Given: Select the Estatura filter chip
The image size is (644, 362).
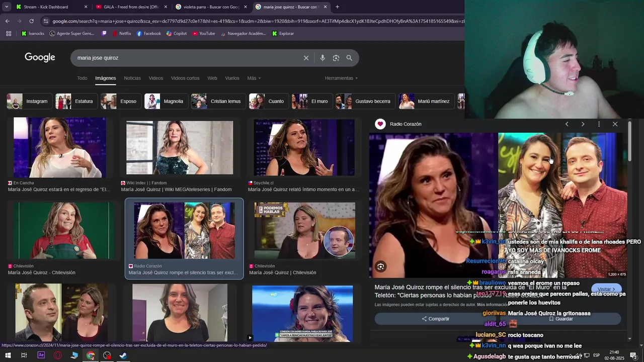Looking at the screenshot, I should [x=76, y=101].
